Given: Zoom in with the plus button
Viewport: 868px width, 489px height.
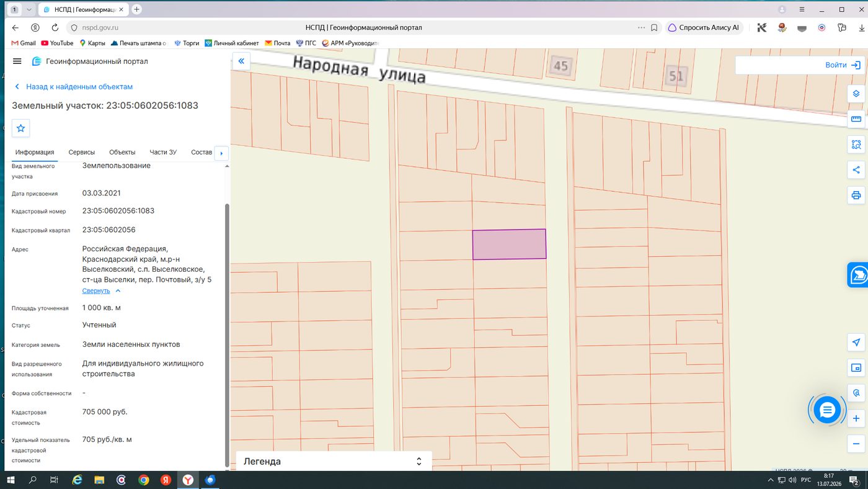Looking at the screenshot, I should pyautogui.click(x=856, y=418).
